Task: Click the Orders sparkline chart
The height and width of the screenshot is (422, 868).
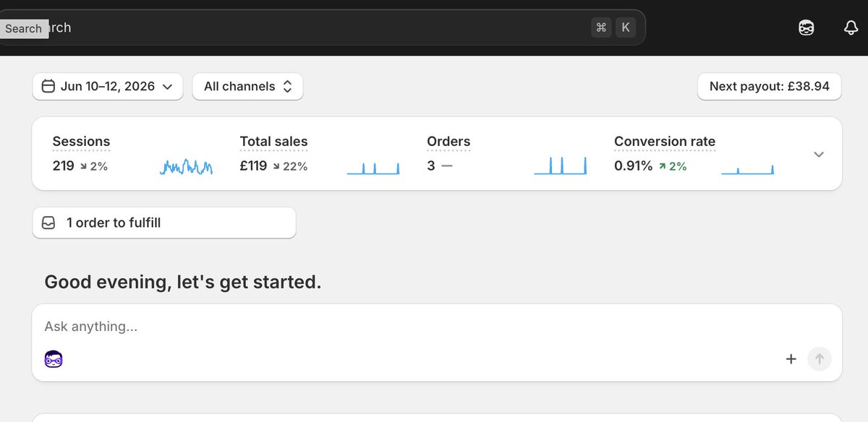Action: [x=561, y=165]
